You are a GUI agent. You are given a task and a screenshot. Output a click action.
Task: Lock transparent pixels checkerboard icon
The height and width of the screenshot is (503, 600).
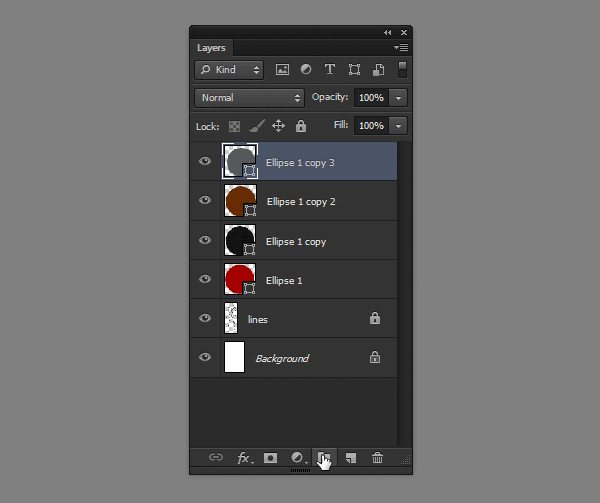(x=234, y=126)
